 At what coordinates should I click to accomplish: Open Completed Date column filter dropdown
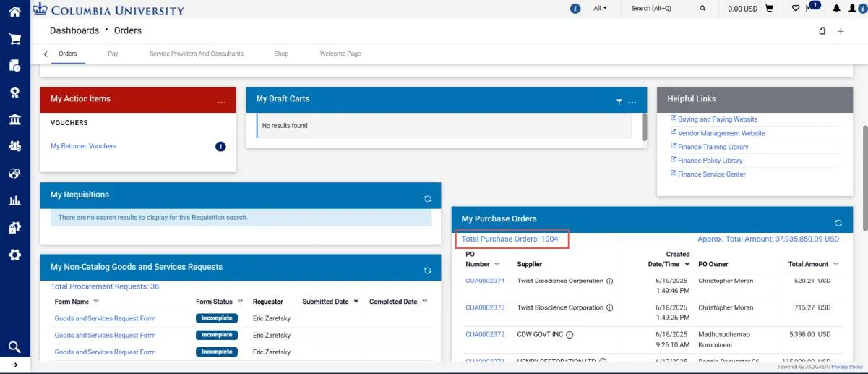[x=425, y=302]
